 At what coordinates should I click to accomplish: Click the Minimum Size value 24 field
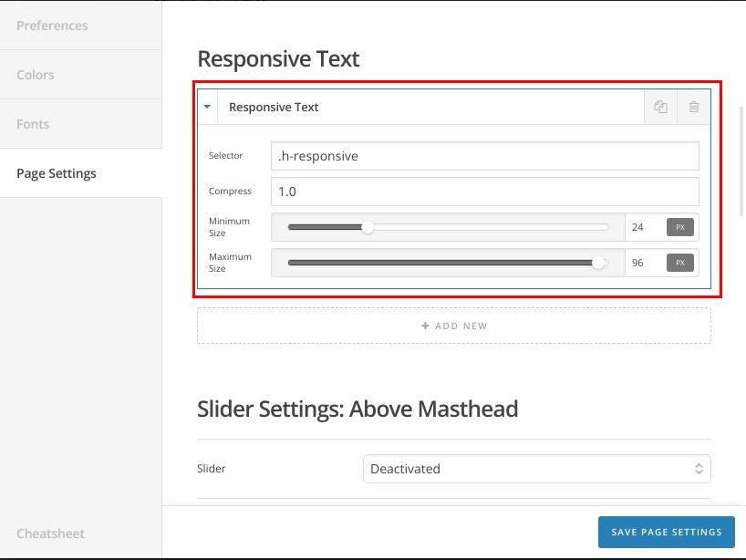click(645, 227)
